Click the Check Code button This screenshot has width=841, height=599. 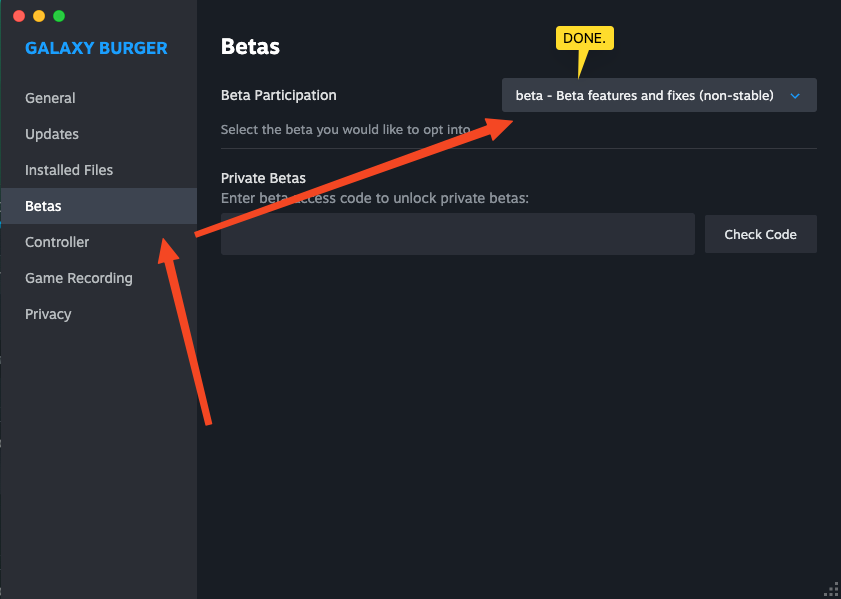tap(761, 234)
